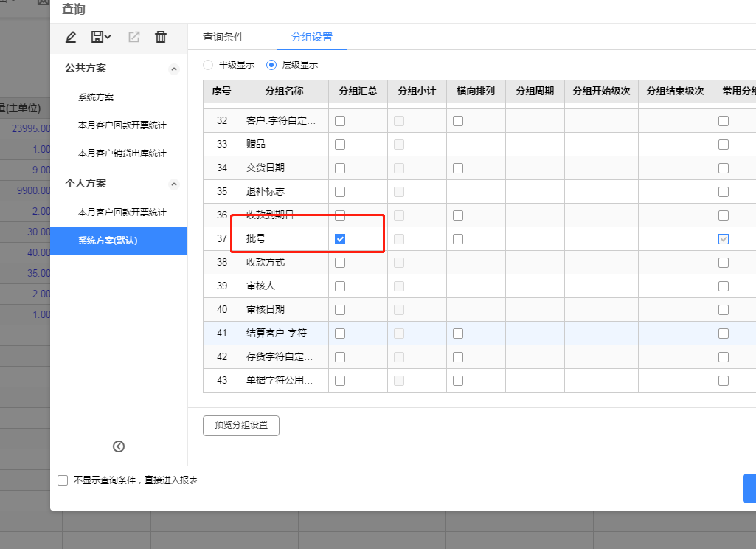Select 本月客户回款开票统计 under 个人方案
This screenshot has height=549, width=756.
click(122, 213)
